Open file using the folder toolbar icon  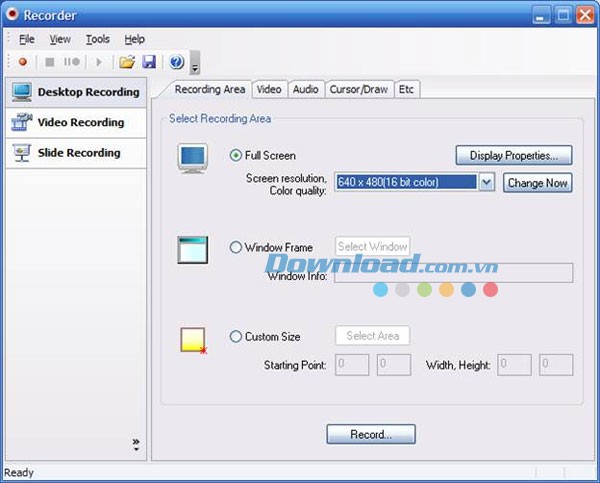point(127,62)
